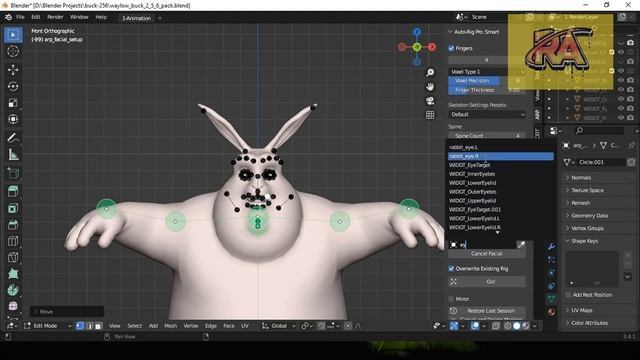Select the Poly Build tool
The width and height of the screenshot is (640, 360).
[x=13, y=273]
